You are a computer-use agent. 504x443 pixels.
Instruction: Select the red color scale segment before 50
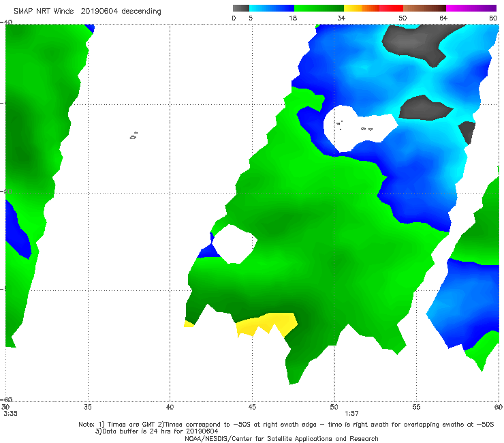point(391,8)
